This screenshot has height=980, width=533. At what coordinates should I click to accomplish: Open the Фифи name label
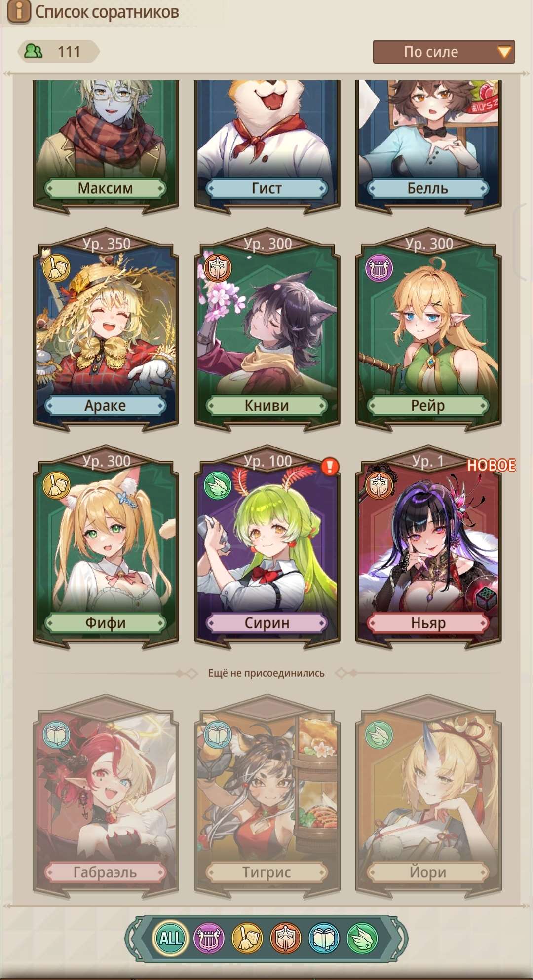[106, 623]
